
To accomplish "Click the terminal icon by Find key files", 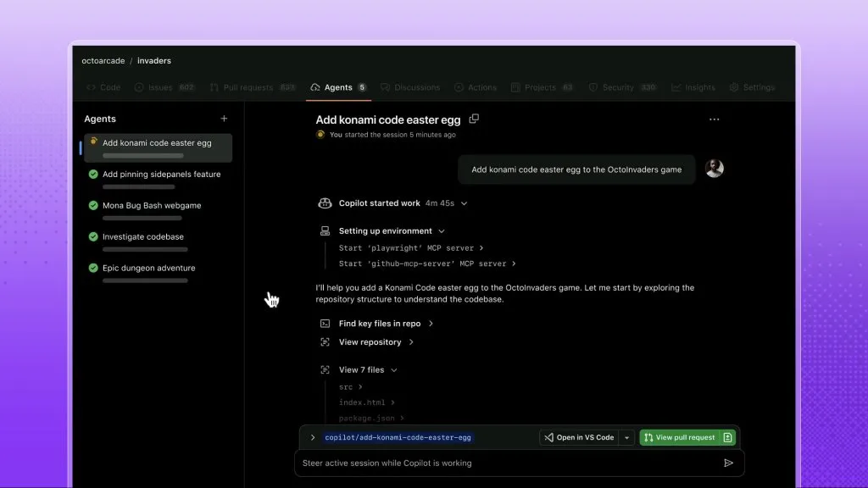I will tap(325, 324).
